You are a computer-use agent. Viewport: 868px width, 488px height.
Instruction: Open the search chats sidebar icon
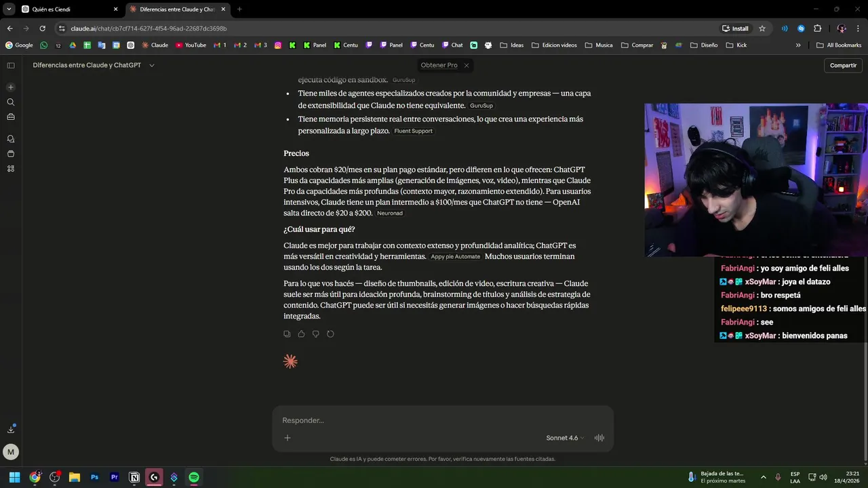click(x=11, y=102)
